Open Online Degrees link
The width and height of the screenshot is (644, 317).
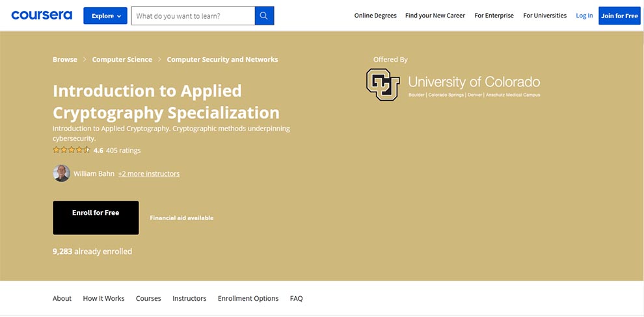375,16
